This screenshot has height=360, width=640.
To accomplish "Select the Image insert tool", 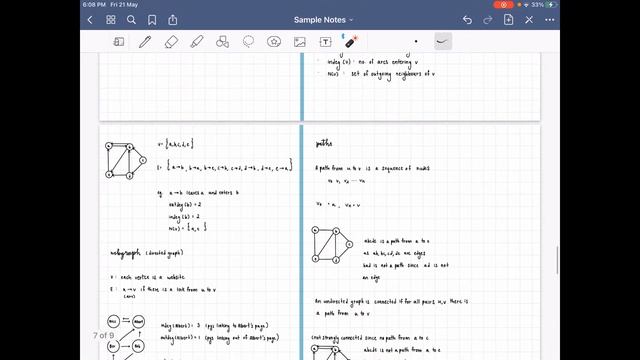I will pyautogui.click(x=300, y=42).
